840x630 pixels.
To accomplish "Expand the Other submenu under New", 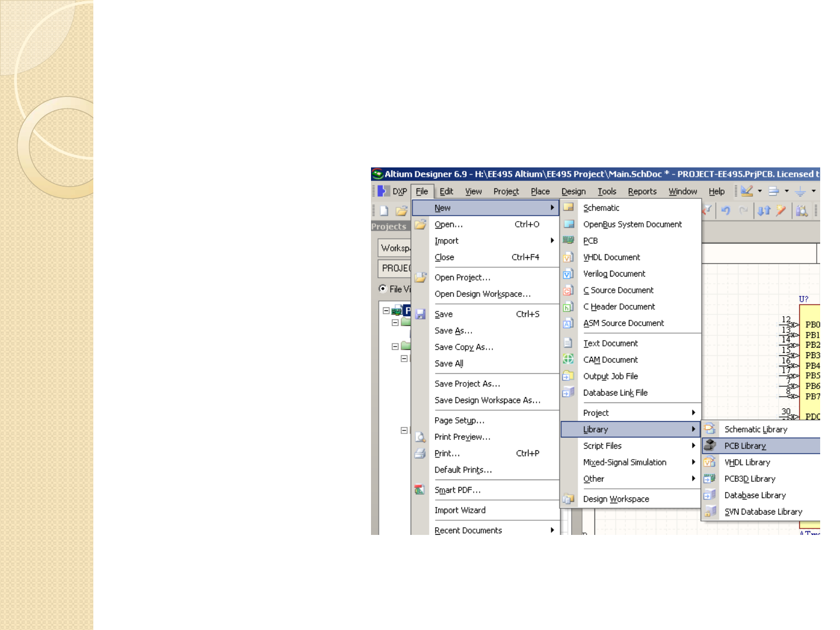I will [631, 479].
